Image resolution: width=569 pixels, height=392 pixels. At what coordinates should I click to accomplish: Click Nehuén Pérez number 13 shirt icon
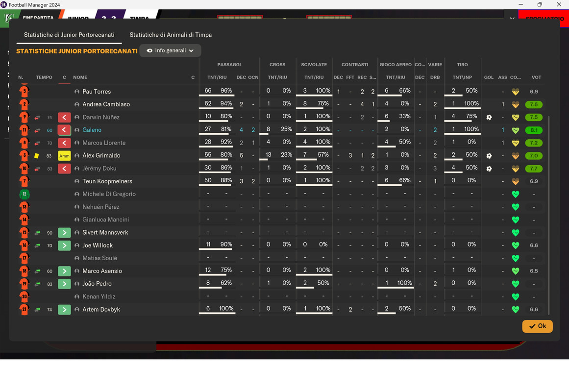point(25,207)
